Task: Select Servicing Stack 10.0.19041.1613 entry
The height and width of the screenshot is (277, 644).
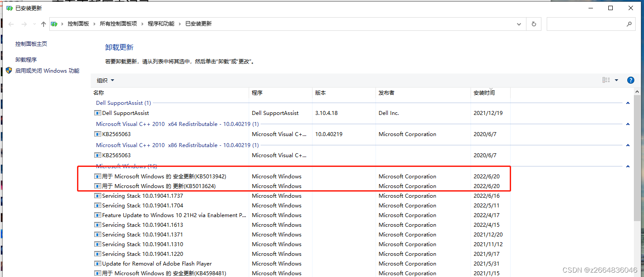Action: pos(143,225)
